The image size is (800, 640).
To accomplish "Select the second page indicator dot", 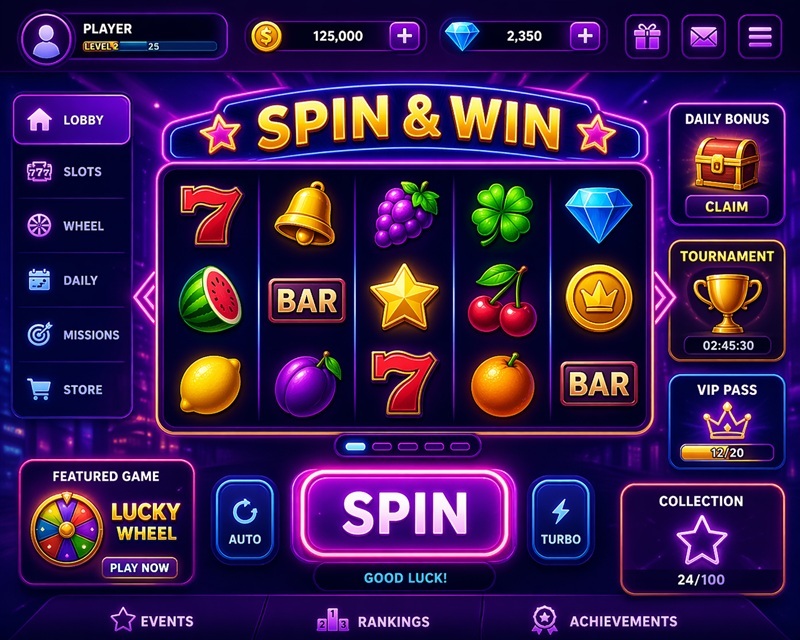I will coord(382,447).
